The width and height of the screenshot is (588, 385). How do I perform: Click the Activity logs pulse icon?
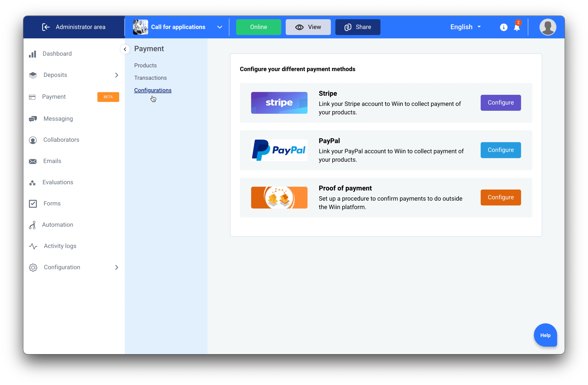33,246
